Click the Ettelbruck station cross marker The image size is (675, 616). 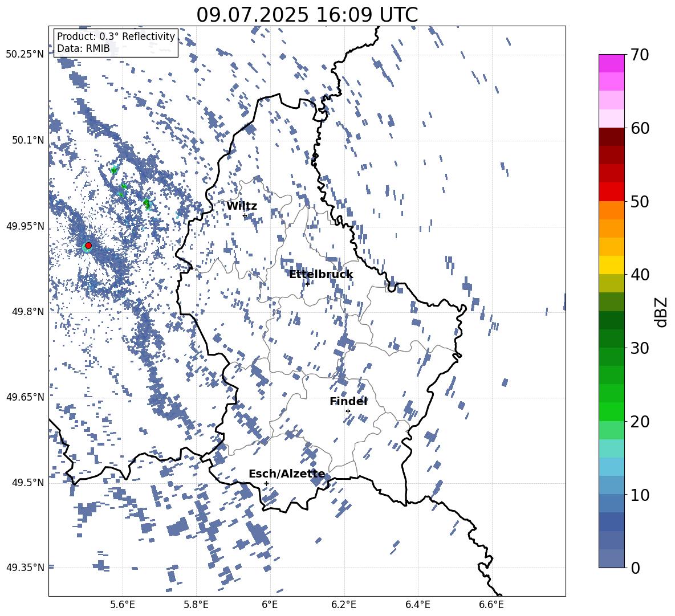(x=307, y=284)
